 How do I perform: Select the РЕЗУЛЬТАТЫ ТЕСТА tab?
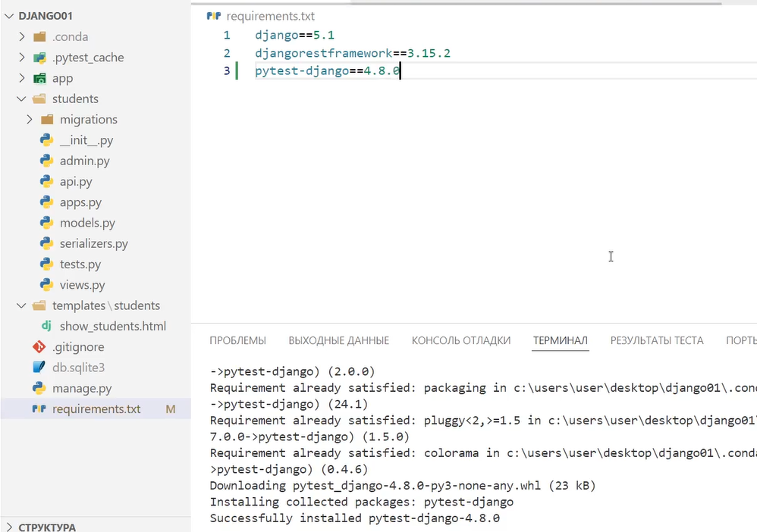click(656, 340)
